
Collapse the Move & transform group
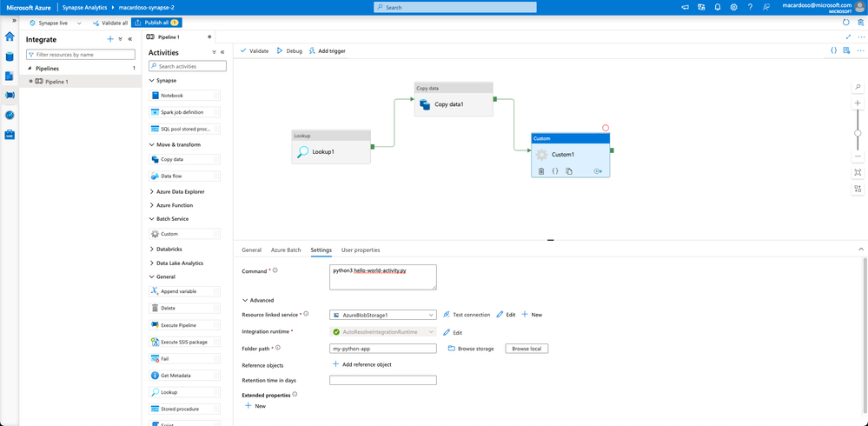coord(152,144)
